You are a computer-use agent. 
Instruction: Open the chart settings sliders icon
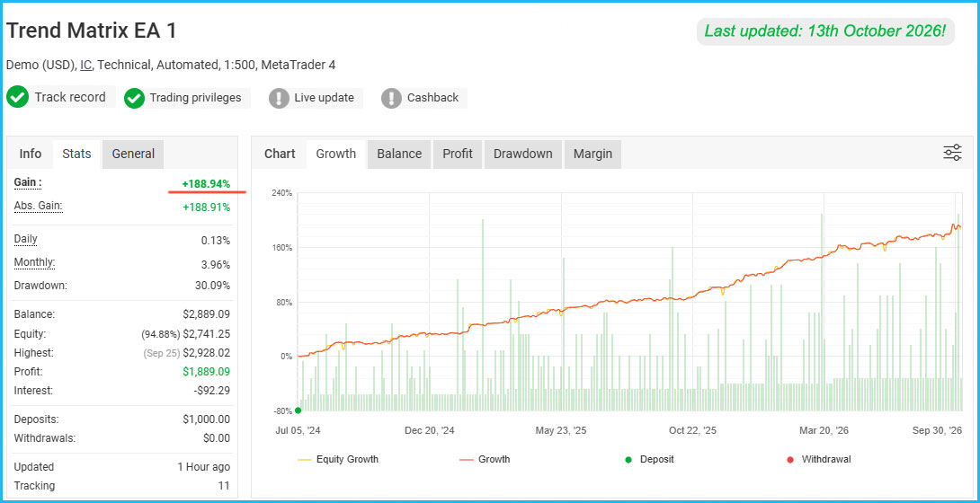coord(952,153)
